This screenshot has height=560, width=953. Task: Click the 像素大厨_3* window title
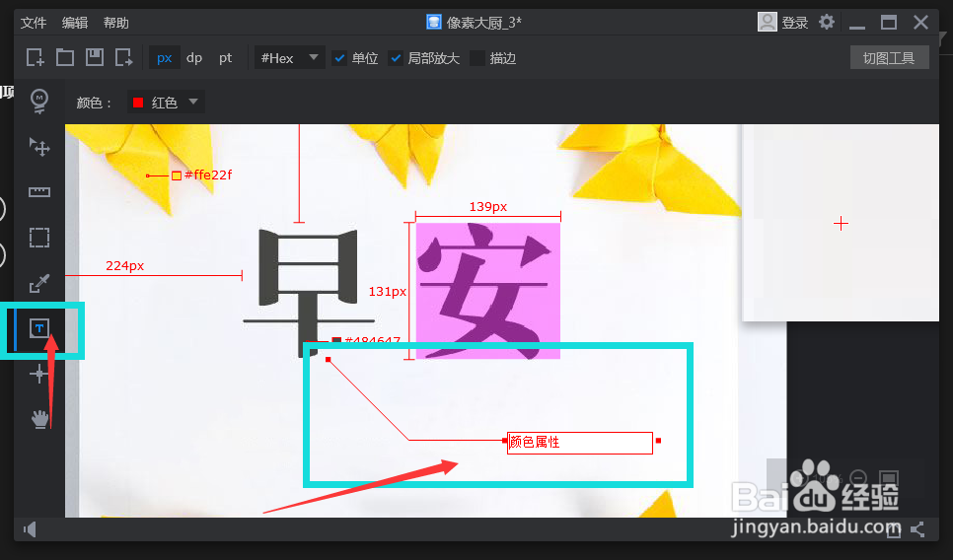click(483, 23)
